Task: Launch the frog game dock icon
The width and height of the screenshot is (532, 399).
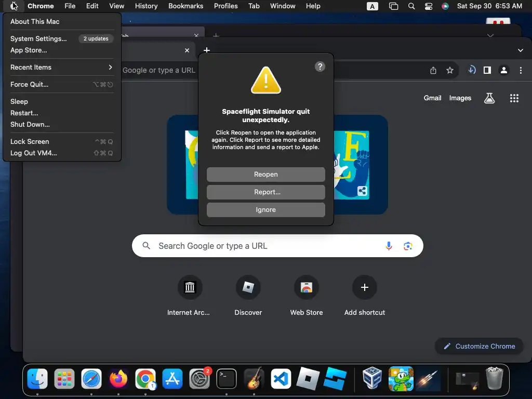Action: (x=401, y=379)
